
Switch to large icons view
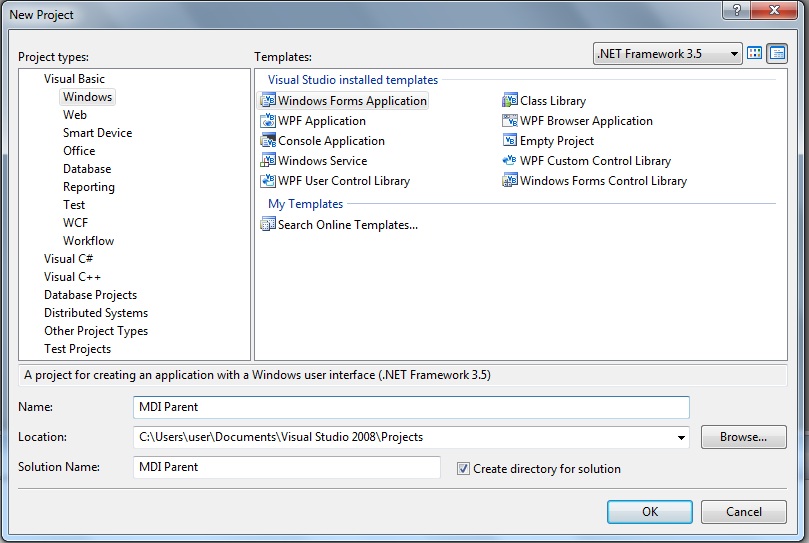coord(755,54)
